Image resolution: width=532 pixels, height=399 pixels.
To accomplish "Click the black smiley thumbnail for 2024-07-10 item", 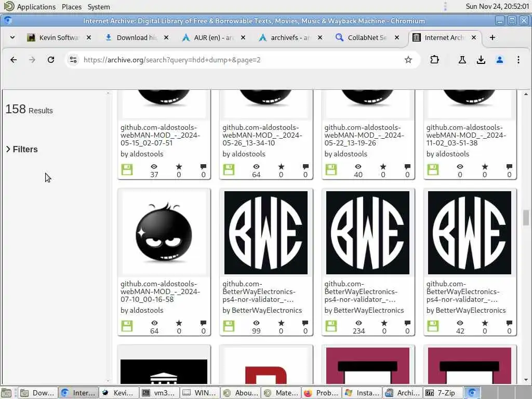I will [164, 233].
